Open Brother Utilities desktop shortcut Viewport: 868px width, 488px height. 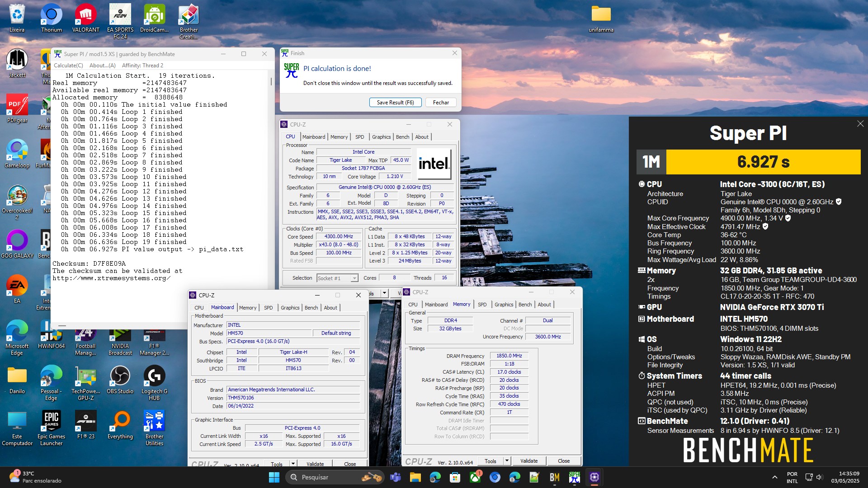tap(155, 427)
